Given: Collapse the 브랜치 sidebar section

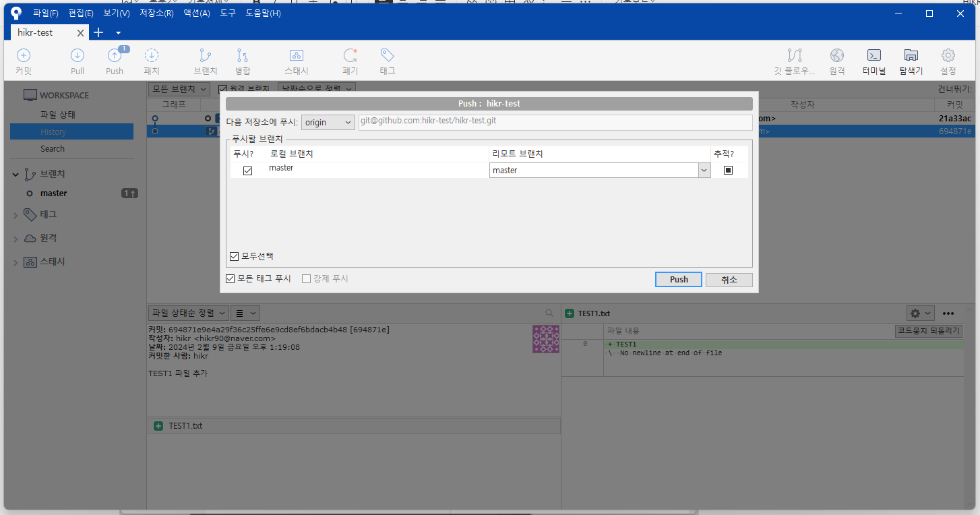Looking at the screenshot, I should pos(16,174).
